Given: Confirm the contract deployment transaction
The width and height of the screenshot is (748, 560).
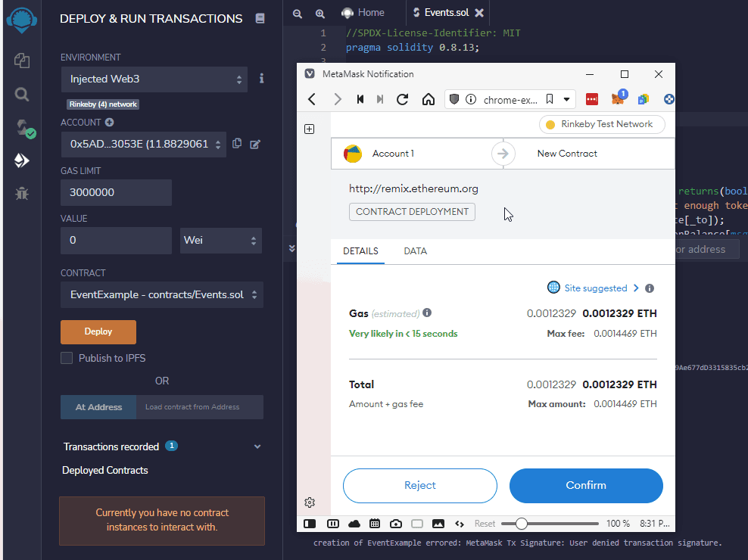Looking at the screenshot, I should click(x=586, y=486).
